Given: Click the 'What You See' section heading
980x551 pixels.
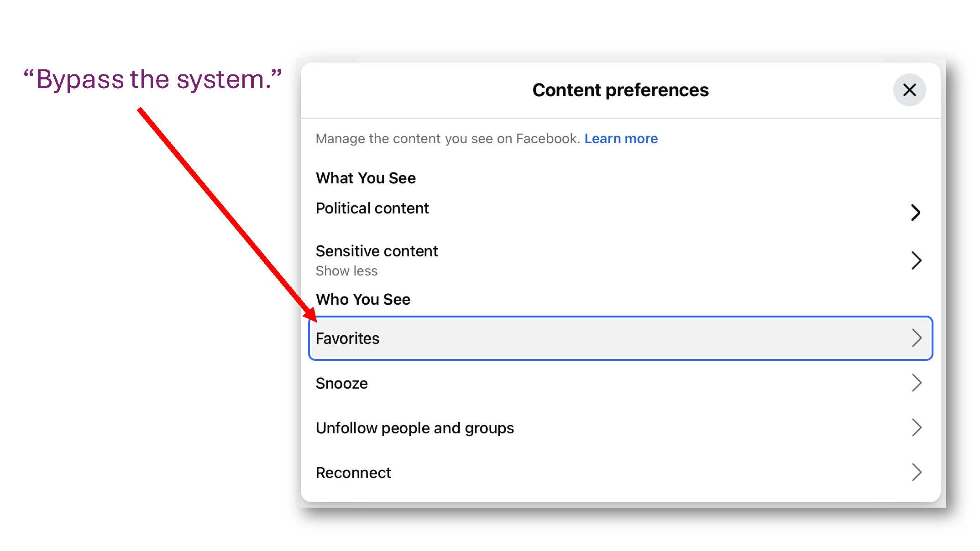Looking at the screenshot, I should [366, 178].
